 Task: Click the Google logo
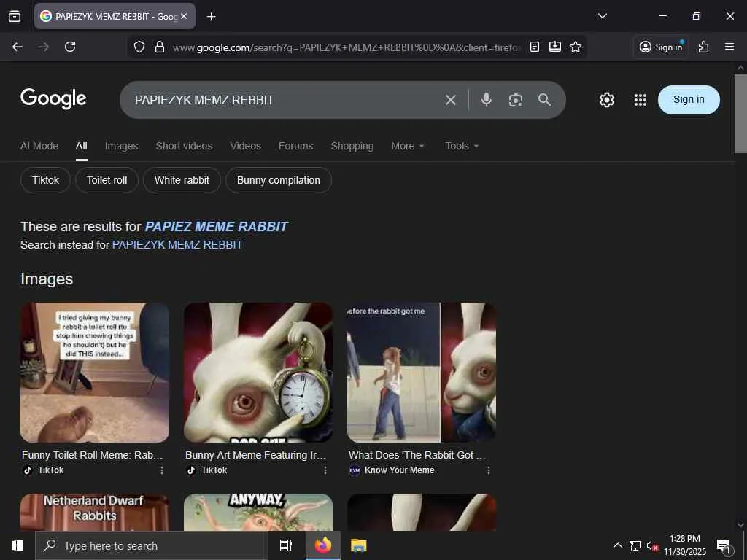click(x=53, y=98)
